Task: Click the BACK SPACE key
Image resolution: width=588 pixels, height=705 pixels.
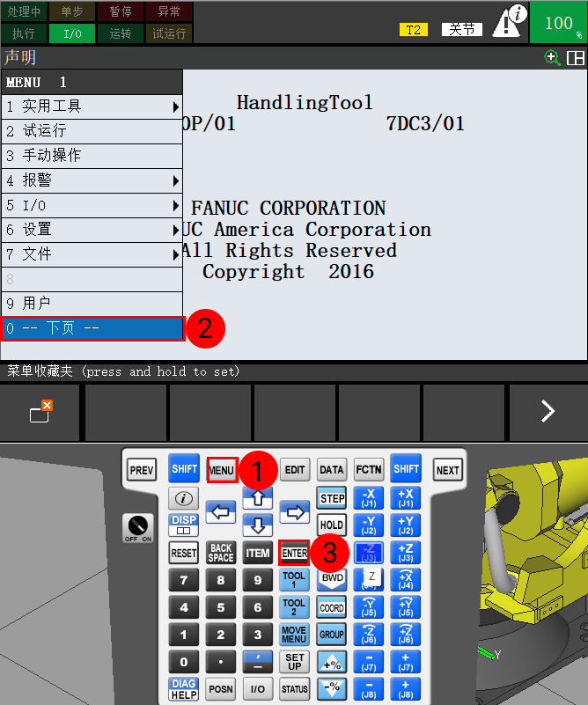Action: pos(221,553)
